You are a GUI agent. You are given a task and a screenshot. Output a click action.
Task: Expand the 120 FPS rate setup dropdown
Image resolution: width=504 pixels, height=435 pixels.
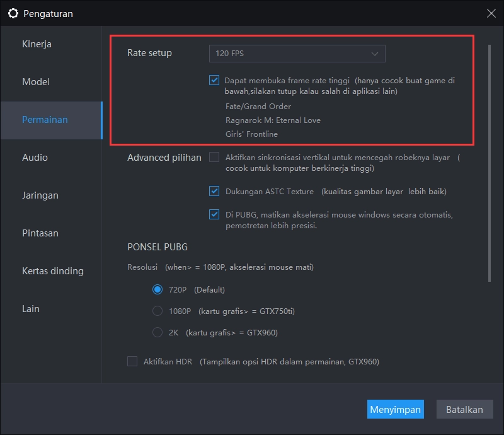coord(297,54)
